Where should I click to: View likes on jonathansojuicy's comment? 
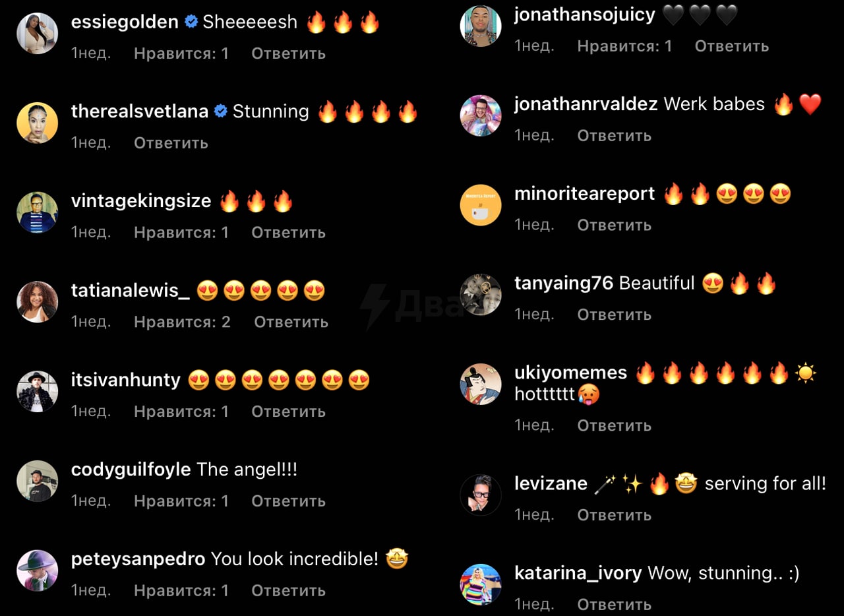point(624,46)
